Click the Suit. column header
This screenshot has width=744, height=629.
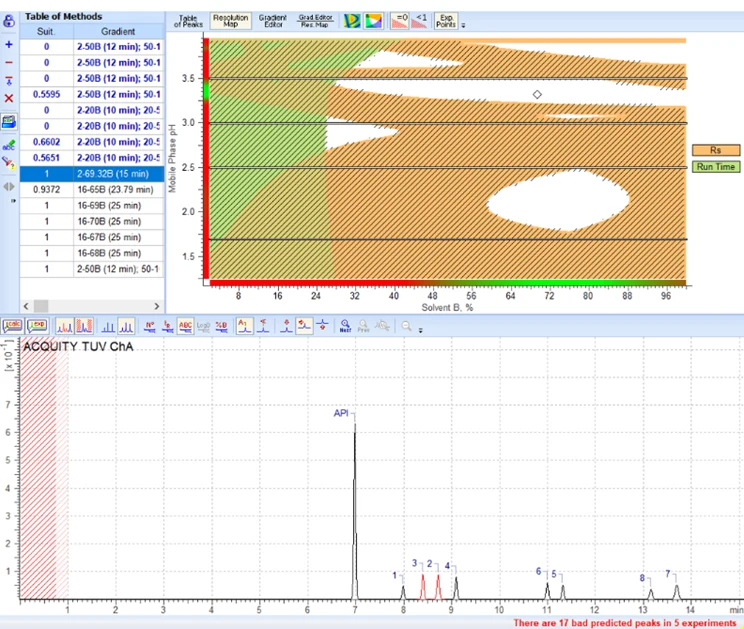(x=46, y=31)
